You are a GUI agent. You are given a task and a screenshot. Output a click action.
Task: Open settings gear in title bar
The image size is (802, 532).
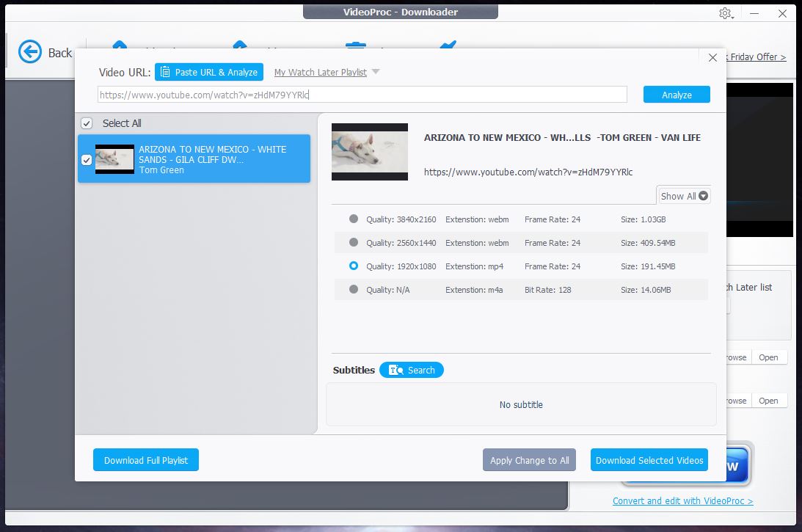[x=725, y=13]
